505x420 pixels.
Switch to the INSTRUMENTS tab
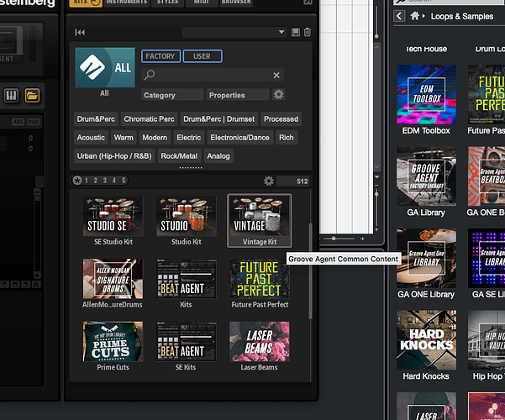point(127,3)
